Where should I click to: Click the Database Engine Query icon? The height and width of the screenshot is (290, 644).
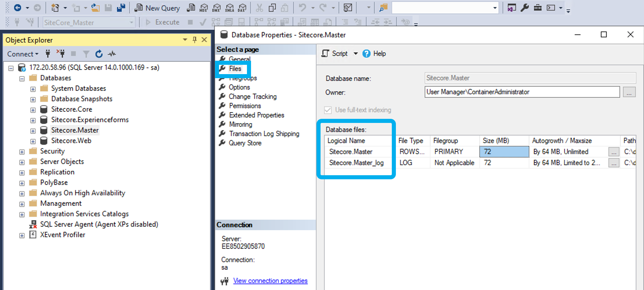[191, 8]
